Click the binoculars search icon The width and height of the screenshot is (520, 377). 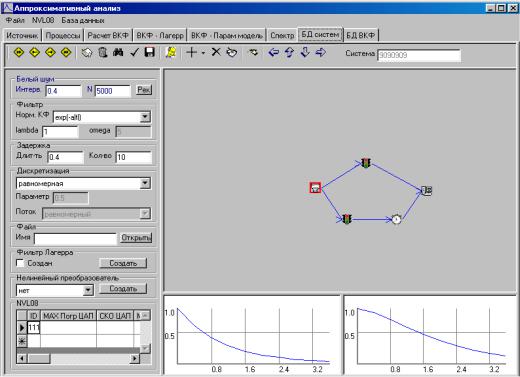[x=118, y=52]
